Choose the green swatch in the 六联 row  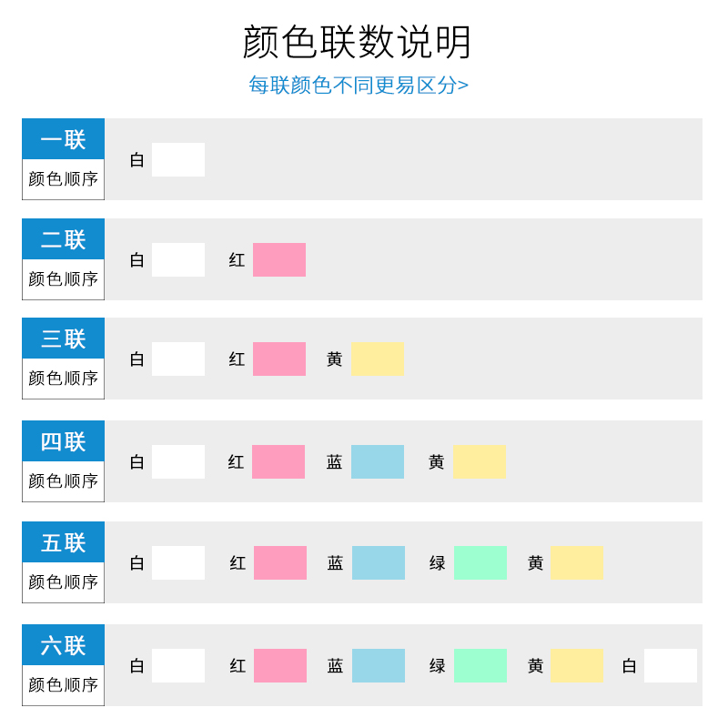[480, 665]
